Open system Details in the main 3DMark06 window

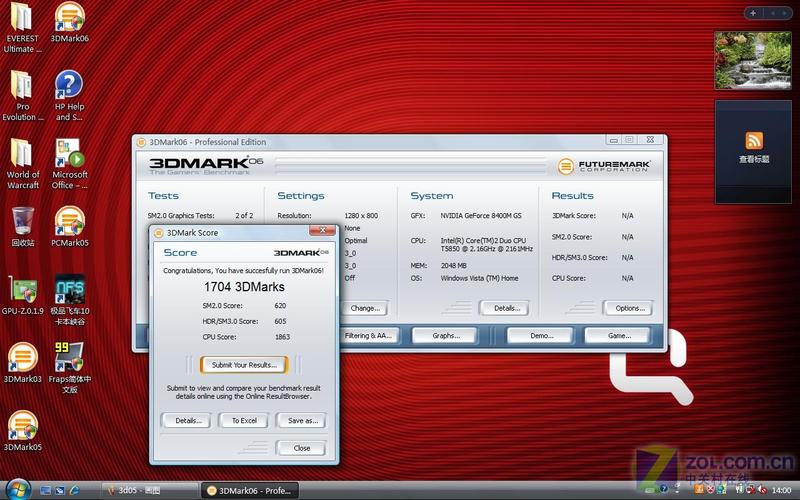[505, 308]
